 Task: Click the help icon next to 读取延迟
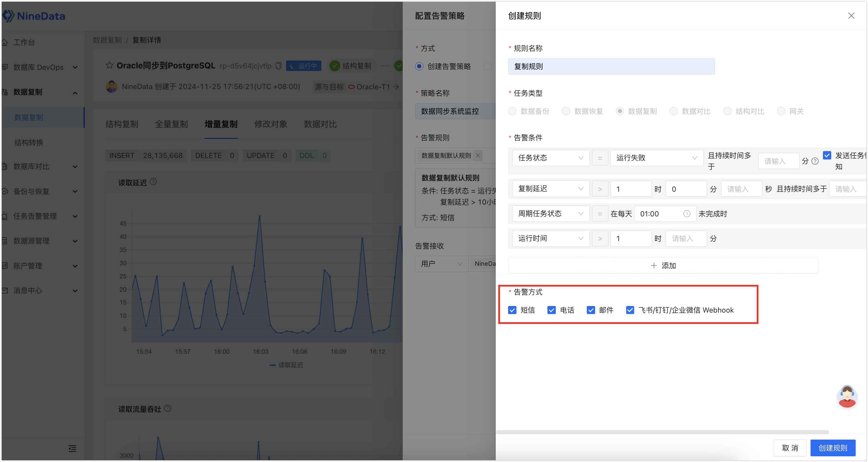[153, 182]
